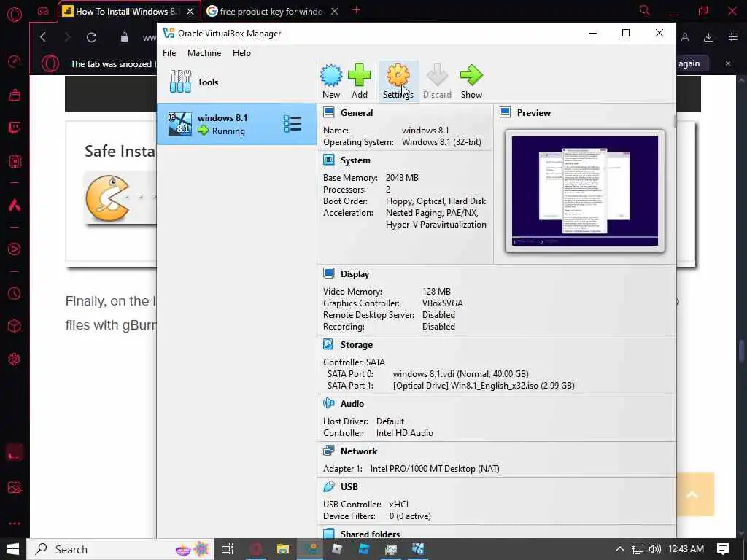Open the browser downloads icon
Screen dimensions: 747x560
pyautogui.click(x=708, y=37)
